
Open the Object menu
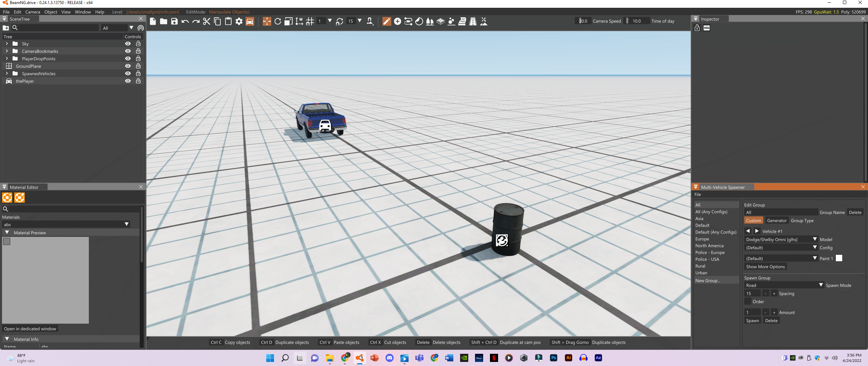[51, 12]
